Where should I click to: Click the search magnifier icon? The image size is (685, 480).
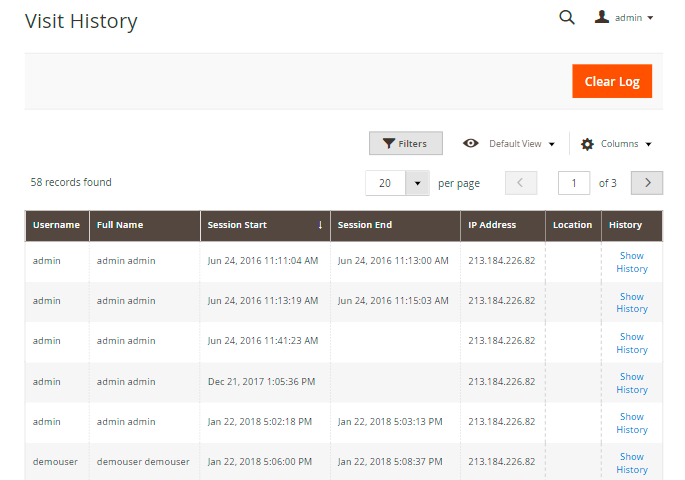pos(567,17)
